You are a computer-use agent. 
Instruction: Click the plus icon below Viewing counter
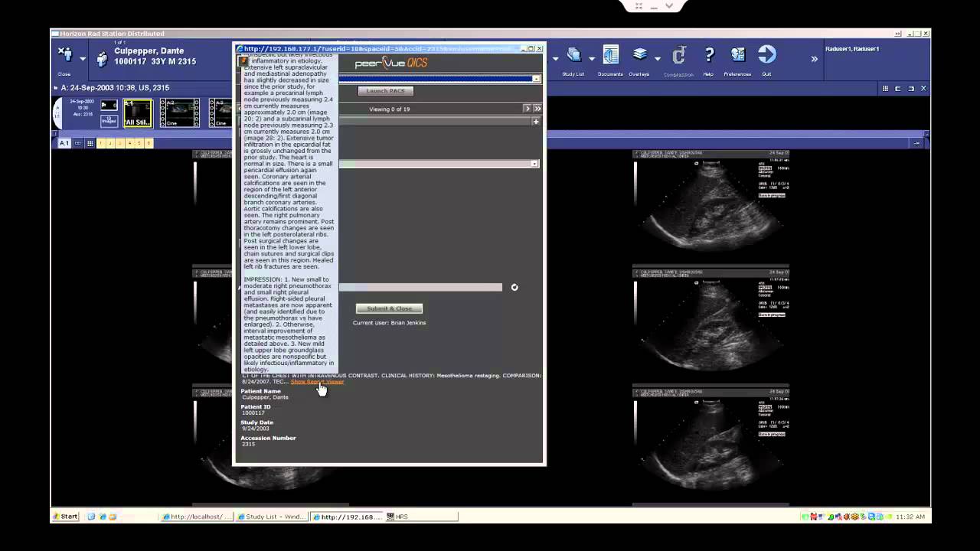pos(536,122)
